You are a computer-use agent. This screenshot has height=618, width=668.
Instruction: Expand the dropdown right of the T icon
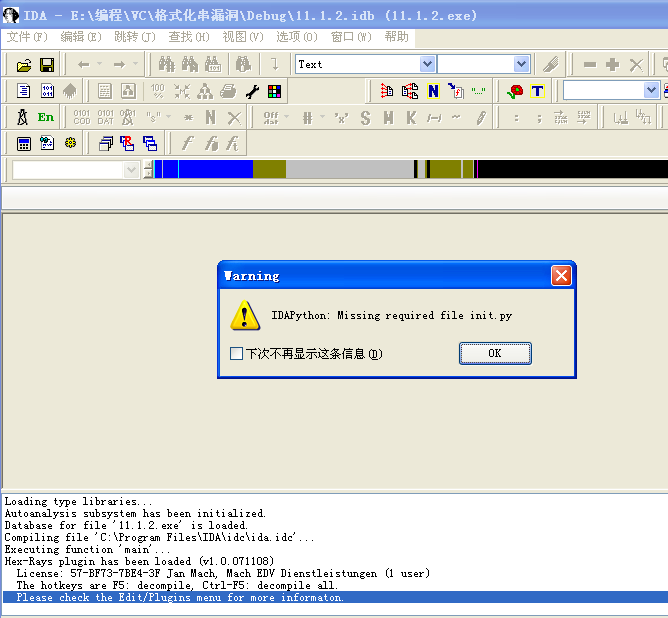pyautogui.click(x=651, y=90)
